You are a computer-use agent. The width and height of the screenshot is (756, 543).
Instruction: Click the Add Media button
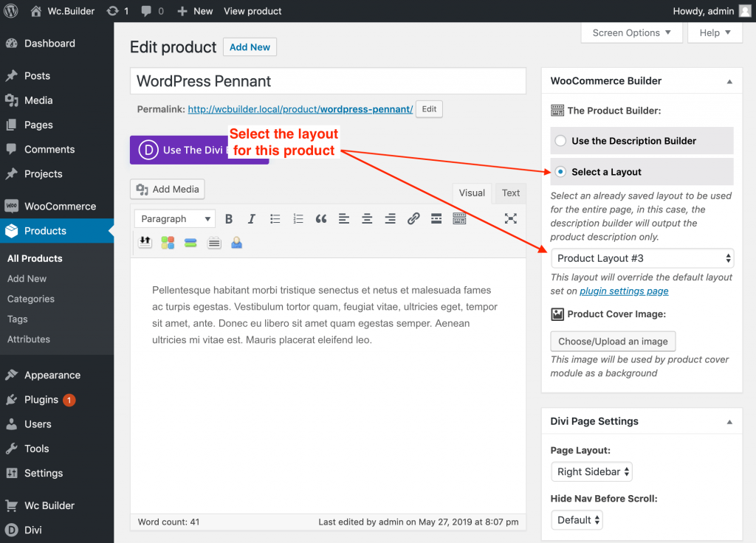tap(168, 190)
